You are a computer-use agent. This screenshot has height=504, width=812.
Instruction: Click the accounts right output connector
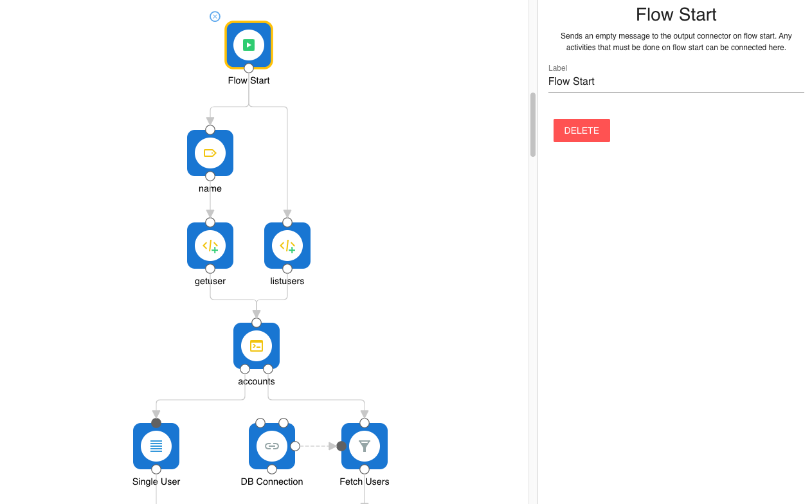pos(268,369)
